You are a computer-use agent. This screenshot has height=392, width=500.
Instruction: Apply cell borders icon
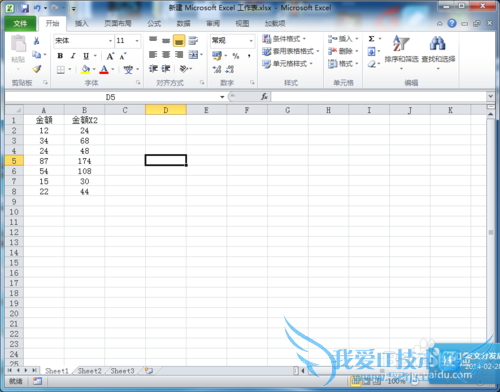(61, 70)
